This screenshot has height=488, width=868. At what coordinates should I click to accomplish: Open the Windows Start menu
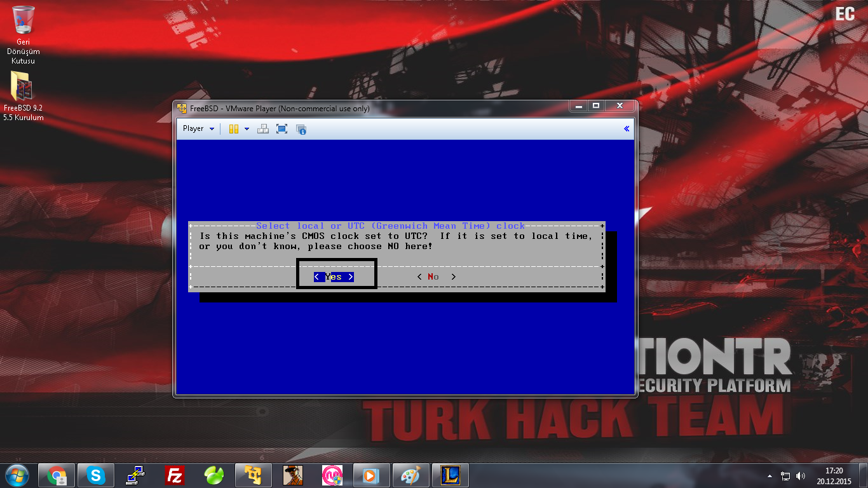17,475
